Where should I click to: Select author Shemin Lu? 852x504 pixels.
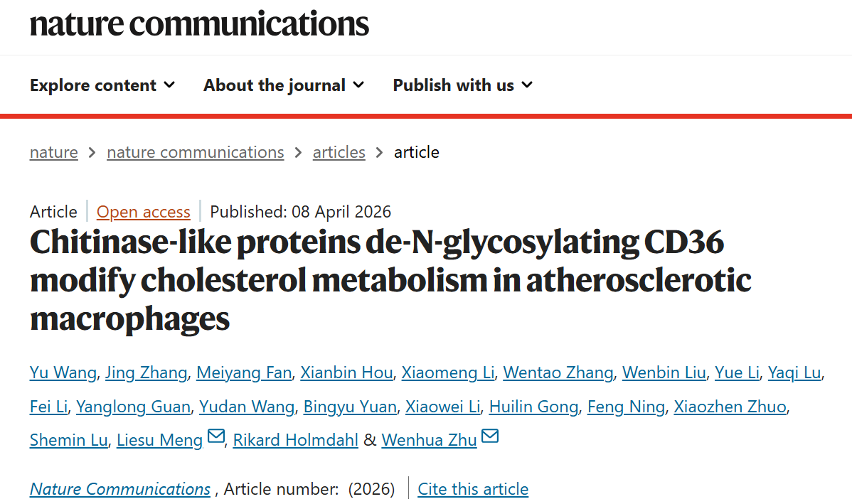(x=69, y=441)
